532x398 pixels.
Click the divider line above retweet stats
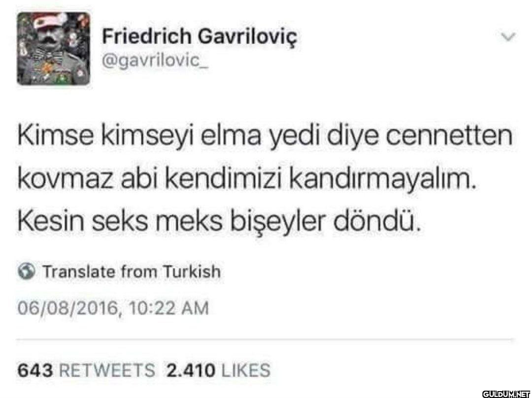tap(266, 339)
